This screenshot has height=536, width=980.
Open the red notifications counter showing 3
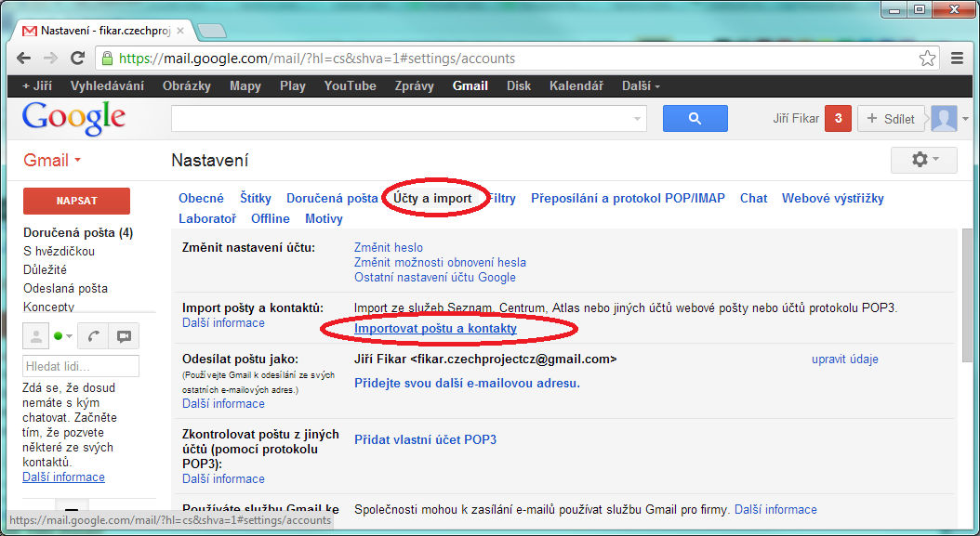(x=838, y=119)
